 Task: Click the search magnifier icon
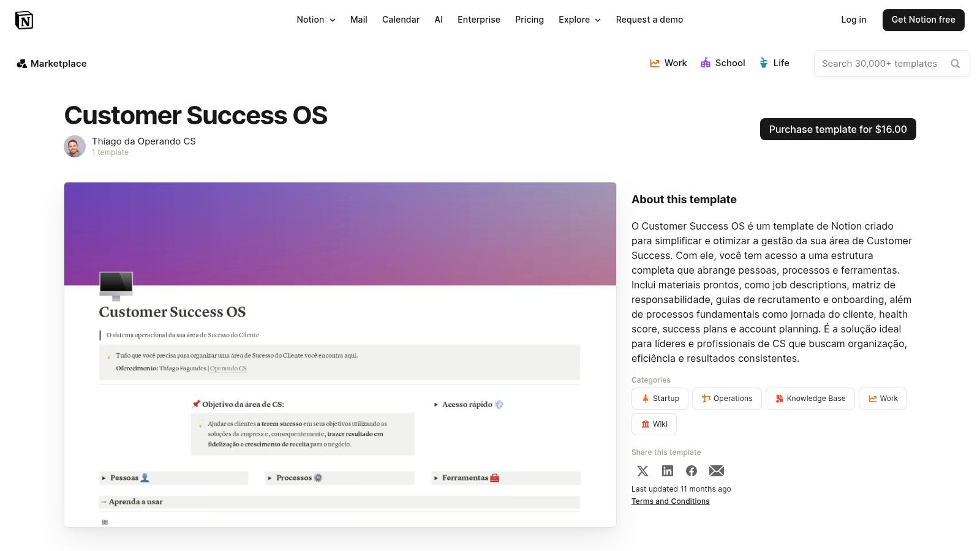click(x=956, y=63)
